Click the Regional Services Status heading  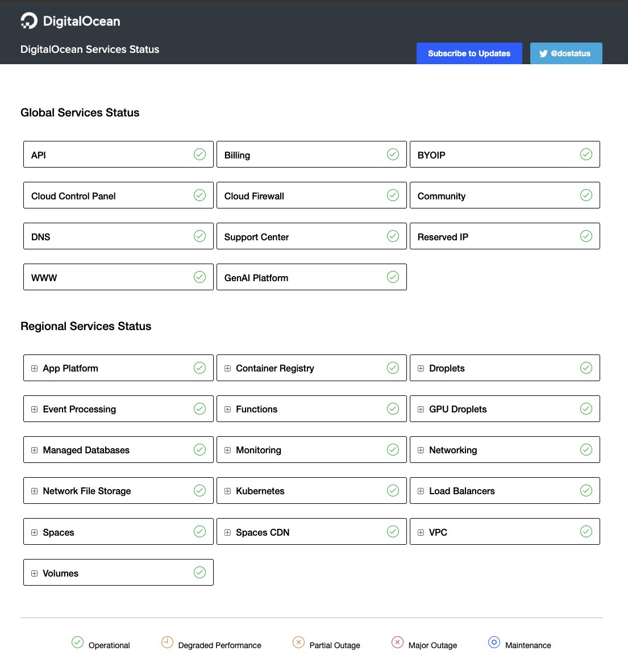pyautogui.click(x=86, y=326)
